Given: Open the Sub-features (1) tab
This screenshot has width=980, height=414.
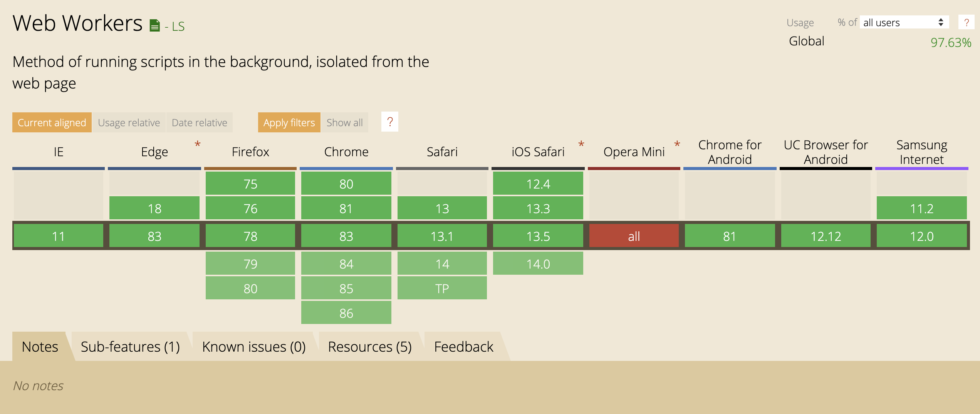Looking at the screenshot, I should click(130, 346).
